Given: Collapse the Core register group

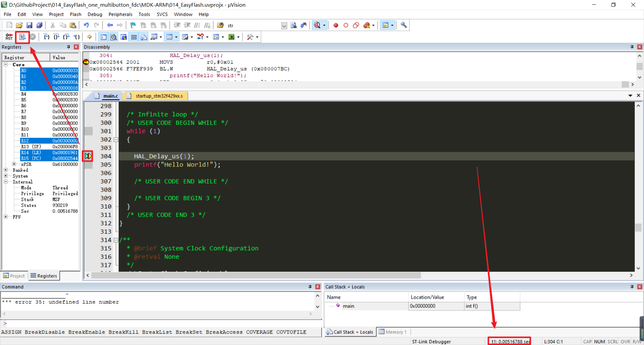Looking at the screenshot, I should tap(6, 64).
